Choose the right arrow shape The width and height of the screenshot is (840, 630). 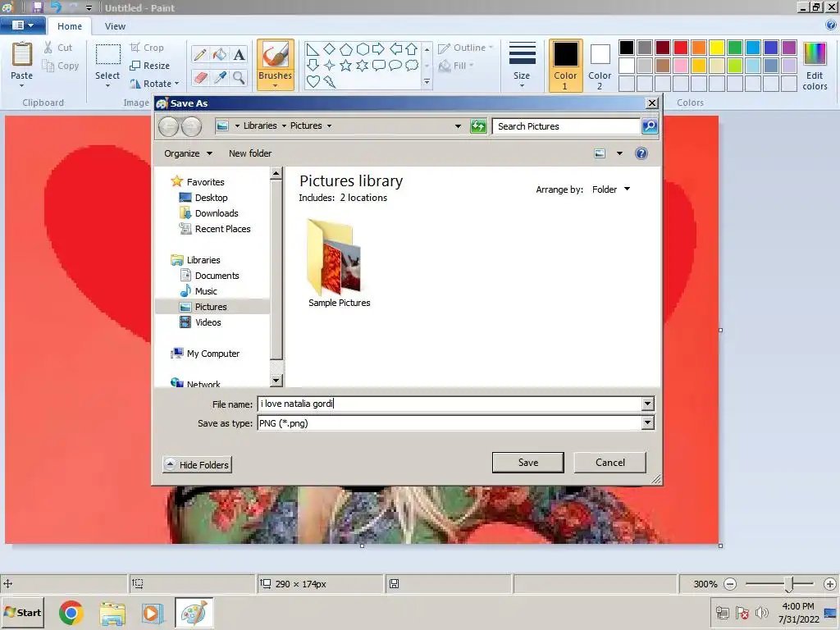coord(378,49)
